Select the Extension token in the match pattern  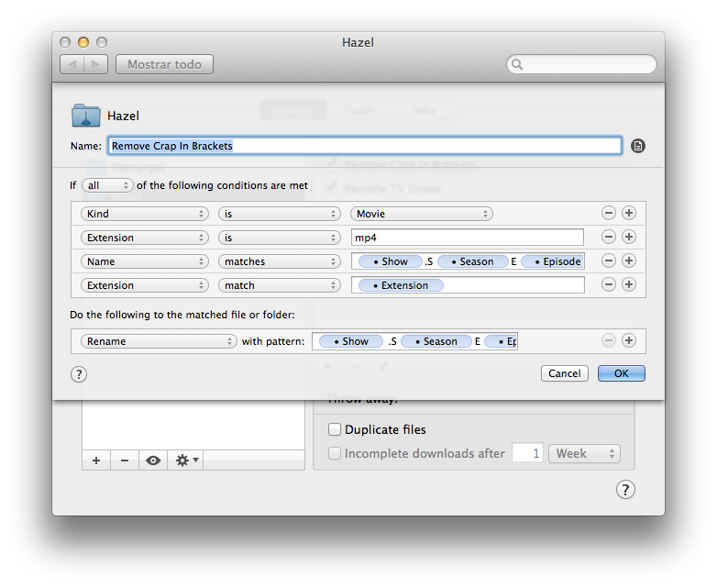pyautogui.click(x=401, y=285)
